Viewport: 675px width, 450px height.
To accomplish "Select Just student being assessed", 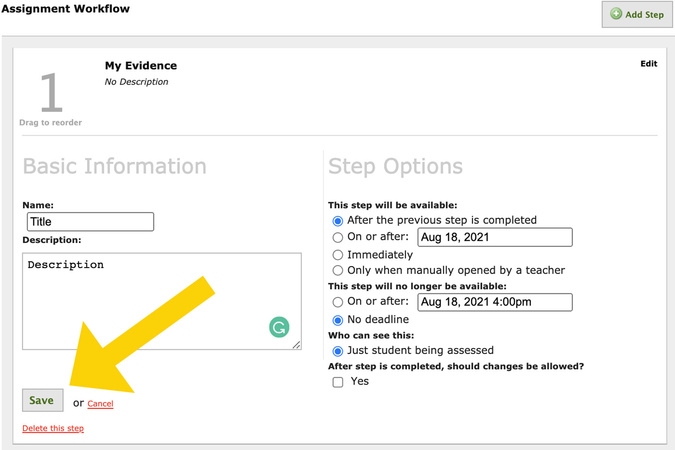I will (x=338, y=351).
